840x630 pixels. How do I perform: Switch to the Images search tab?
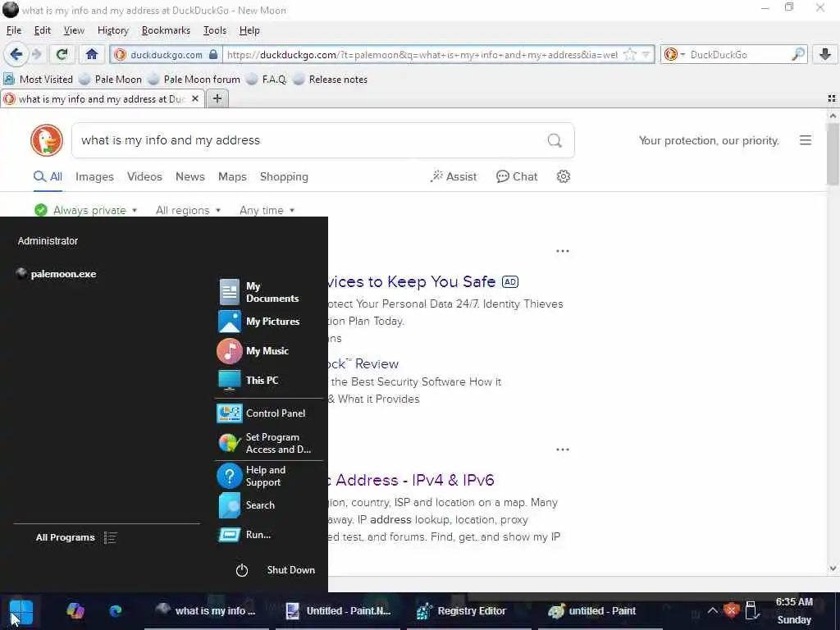coord(94,176)
